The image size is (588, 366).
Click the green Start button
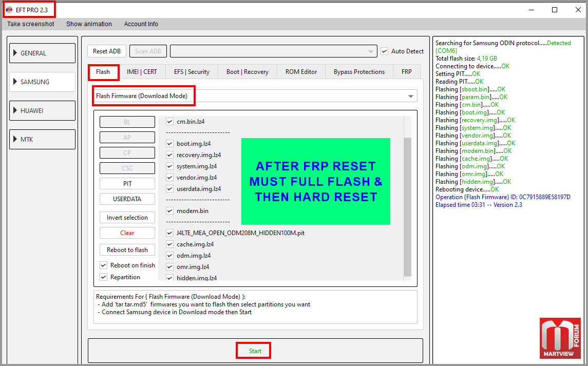click(255, 351)
